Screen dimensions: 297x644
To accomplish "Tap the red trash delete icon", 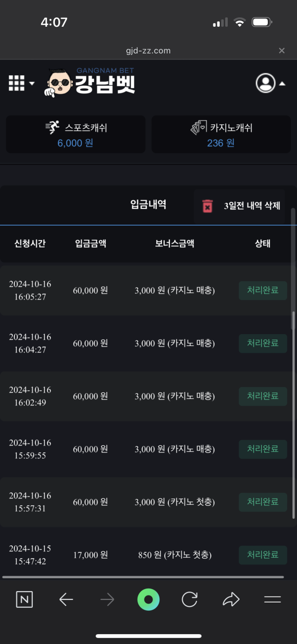I will [207, 206].
